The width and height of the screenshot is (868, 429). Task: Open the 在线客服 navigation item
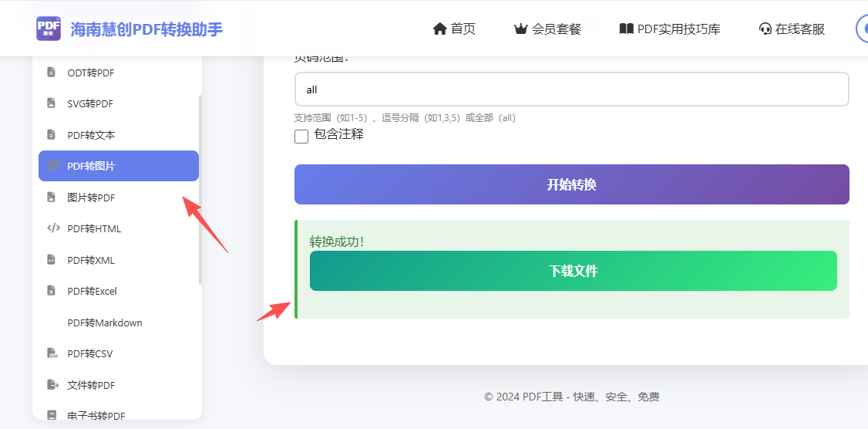coord(792,29)
